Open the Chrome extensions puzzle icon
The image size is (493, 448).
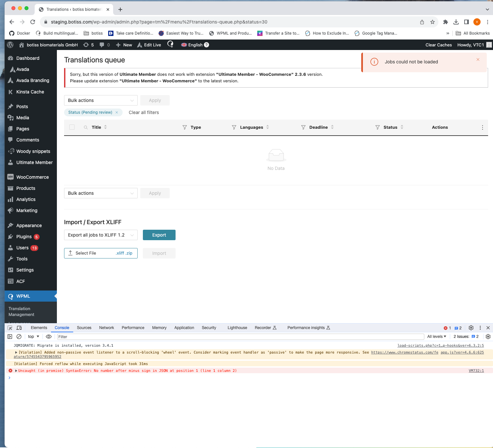(445, 22)
